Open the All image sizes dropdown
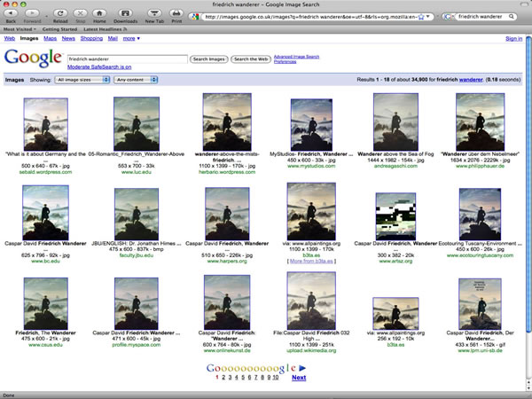The height and width of the screenshot is (399, 532). coord(82,80)
